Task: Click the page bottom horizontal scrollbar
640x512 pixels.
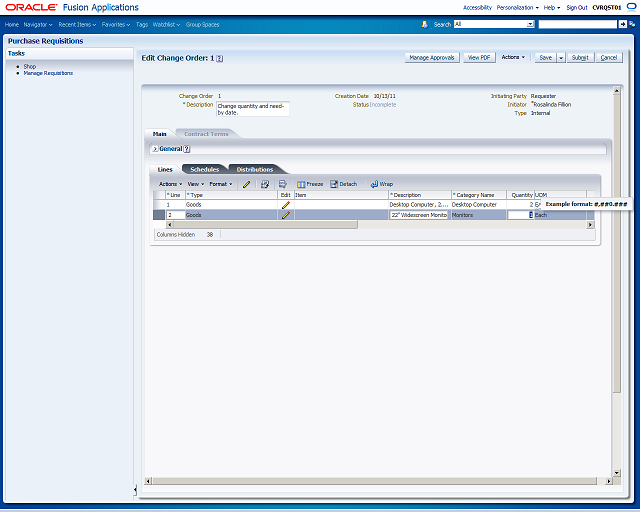Action: pos(374,481)
